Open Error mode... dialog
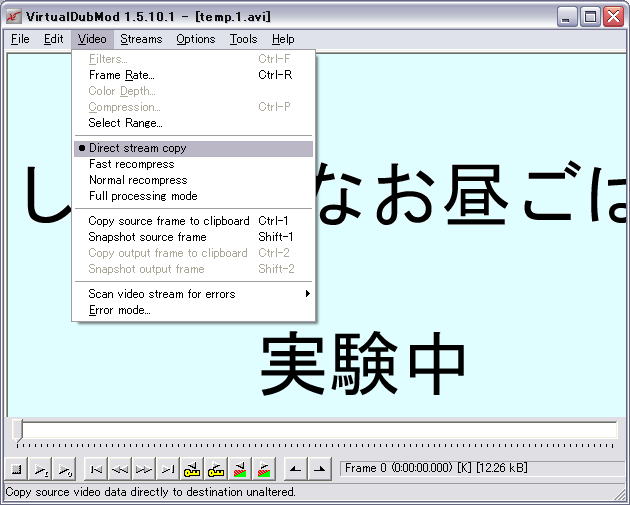Screen dimensions: 630x505 tap(194, 310)
